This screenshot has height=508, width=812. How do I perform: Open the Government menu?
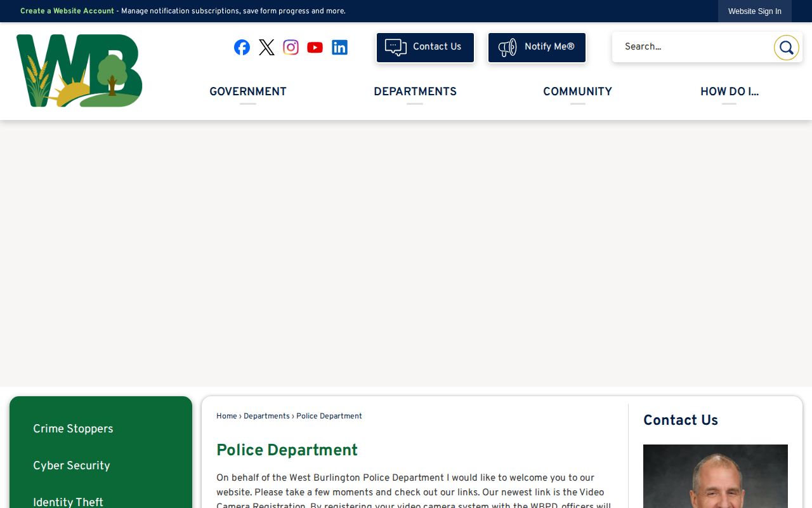pos(248,92)
